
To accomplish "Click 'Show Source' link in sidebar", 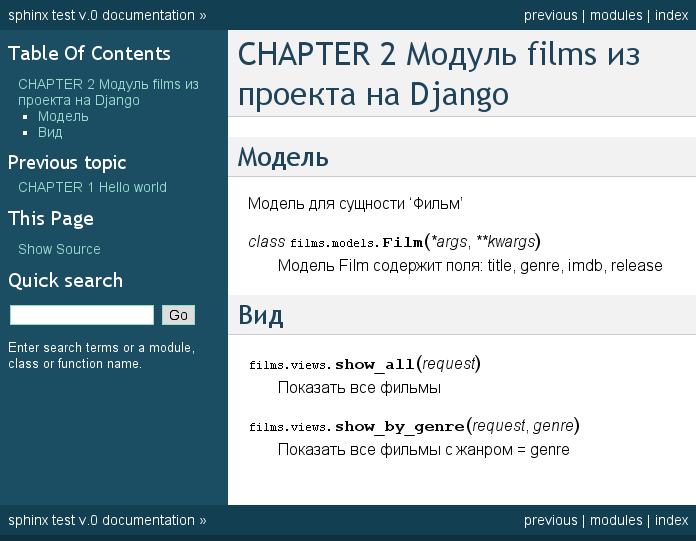I will point(59,249).
